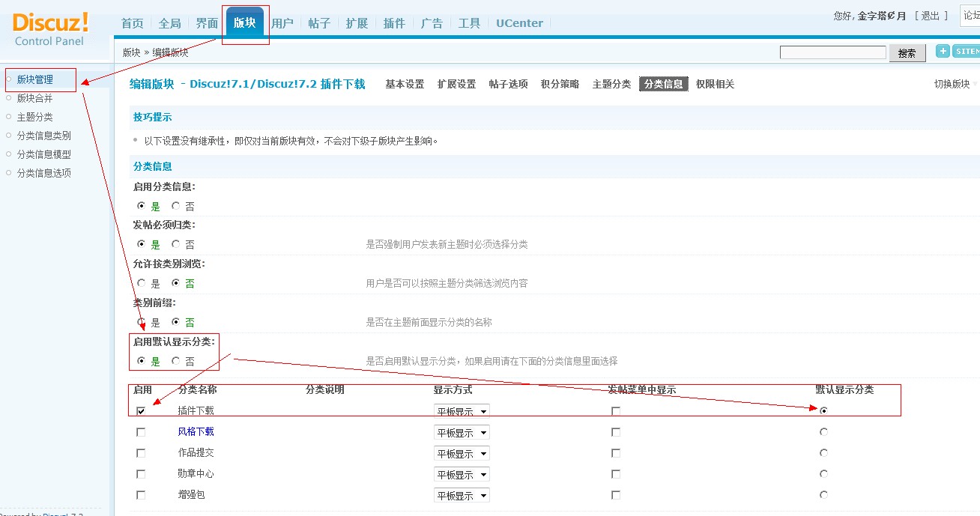
Task: Switch to the 积分策略 tab
Action: (560, 84)
